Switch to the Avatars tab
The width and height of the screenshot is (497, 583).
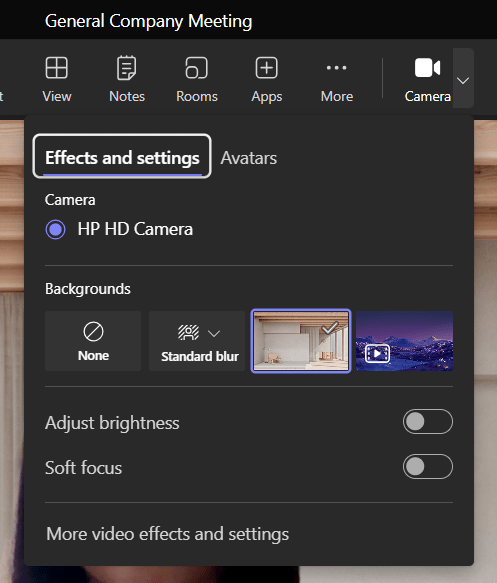[248, 158]
